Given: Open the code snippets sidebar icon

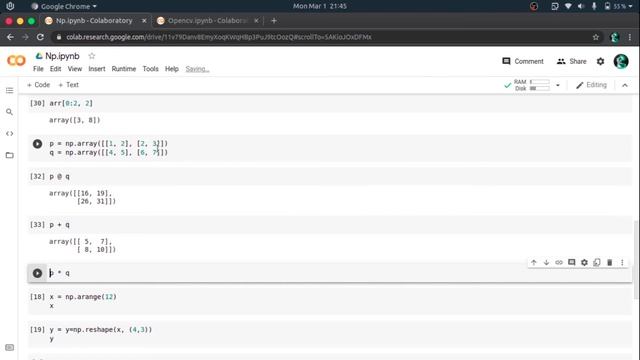Looking at the screenshot, I should point(9,133).
